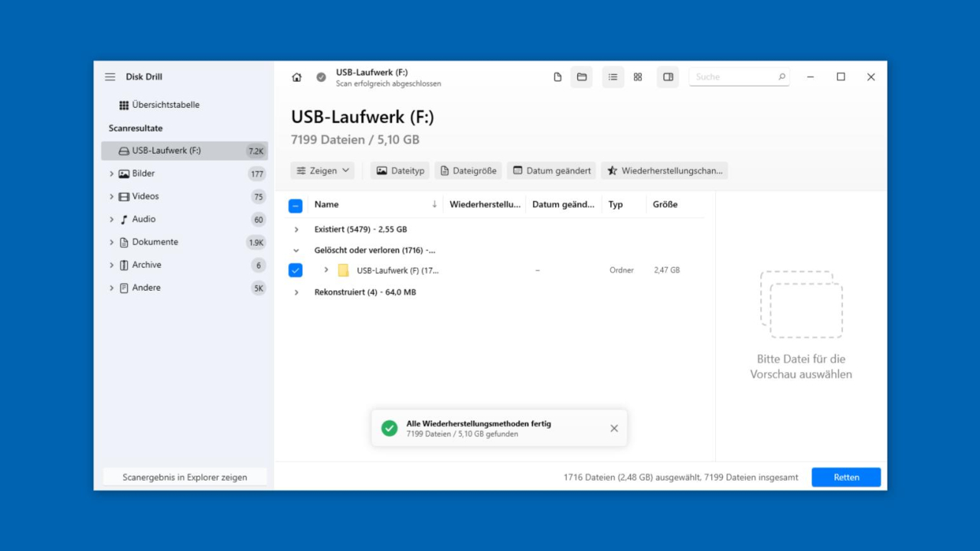
Task: Filter by Dateigröße
Action: pyautogui.click(x=468, y=171)
